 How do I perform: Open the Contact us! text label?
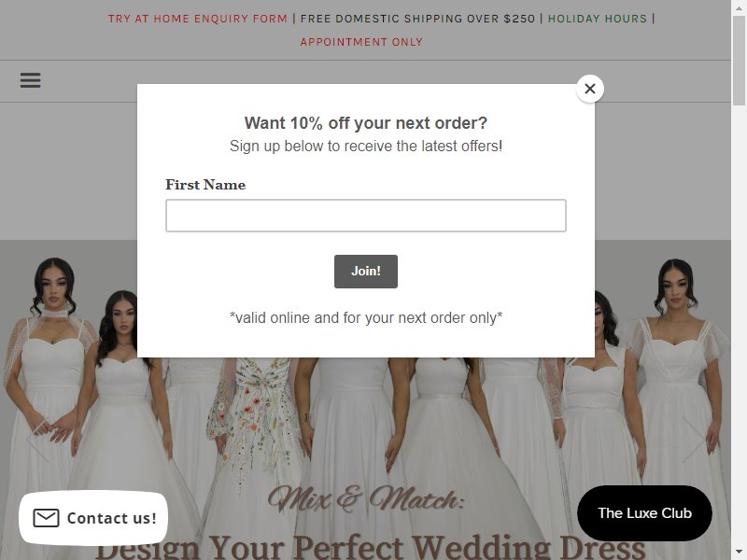tap(112, 518)
